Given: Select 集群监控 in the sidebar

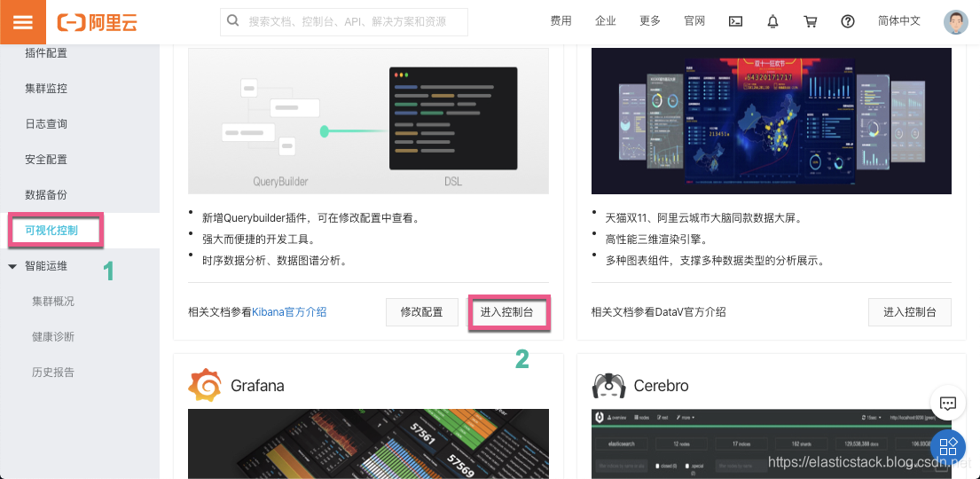Looking at the screenshot, I should click(x=46, y=89).
